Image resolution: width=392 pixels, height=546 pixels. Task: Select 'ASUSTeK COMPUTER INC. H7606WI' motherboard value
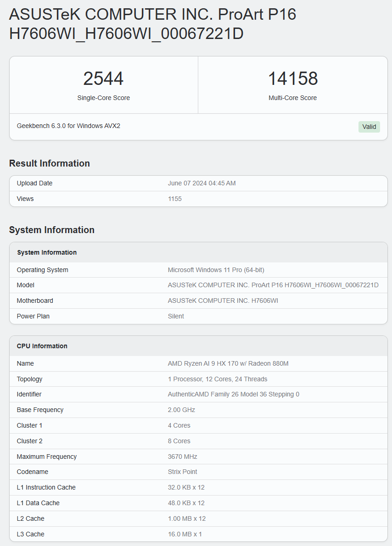(223, 301)
